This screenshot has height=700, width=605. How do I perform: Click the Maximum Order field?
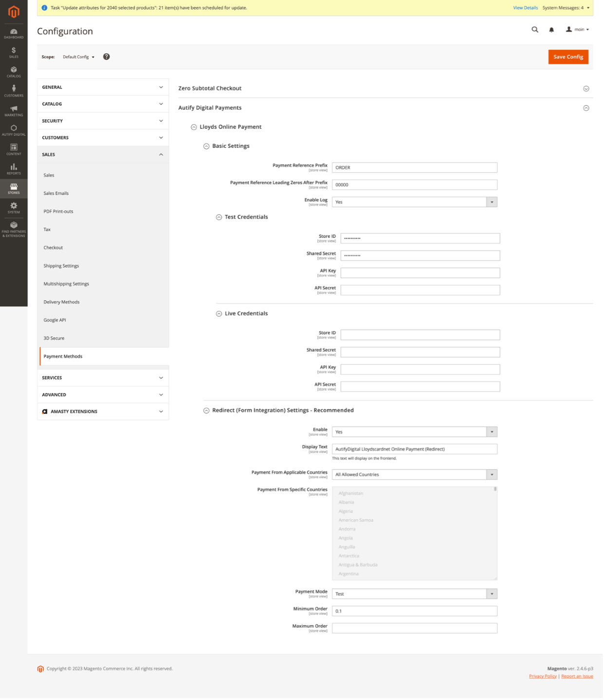point(414,629)
